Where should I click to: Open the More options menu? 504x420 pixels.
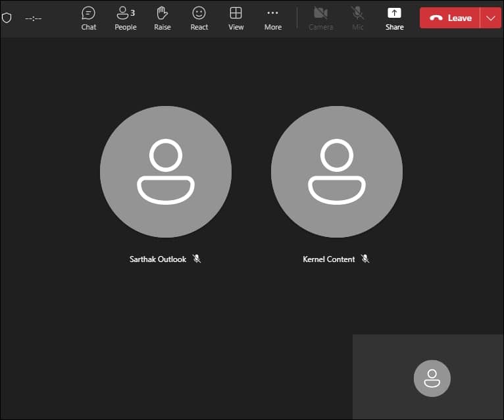[273, 18]
